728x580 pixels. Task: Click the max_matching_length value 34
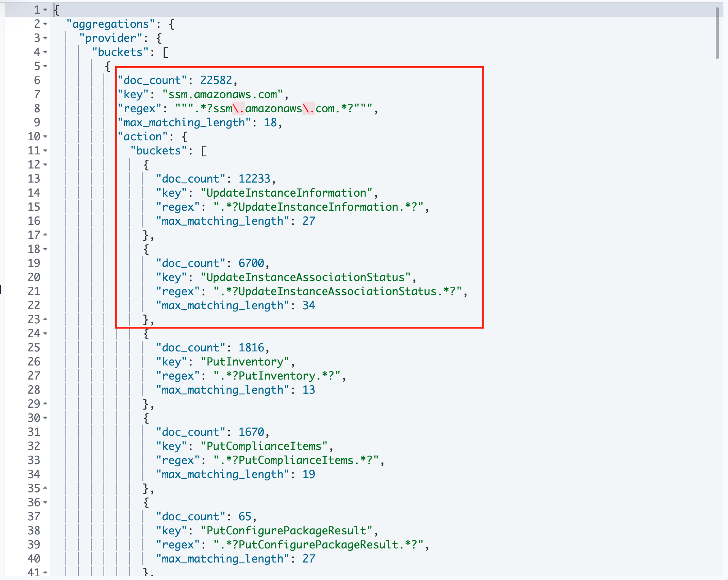[309, 305]
